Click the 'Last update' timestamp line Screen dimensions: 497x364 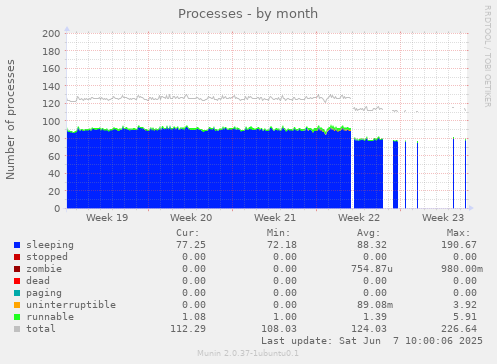372,341
